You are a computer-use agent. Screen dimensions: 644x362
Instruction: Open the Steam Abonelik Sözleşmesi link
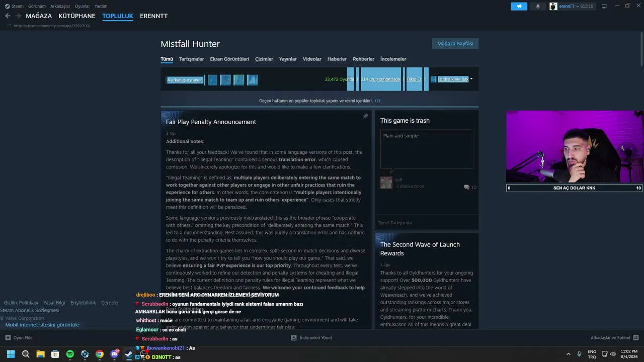click(x=30, y=310)
